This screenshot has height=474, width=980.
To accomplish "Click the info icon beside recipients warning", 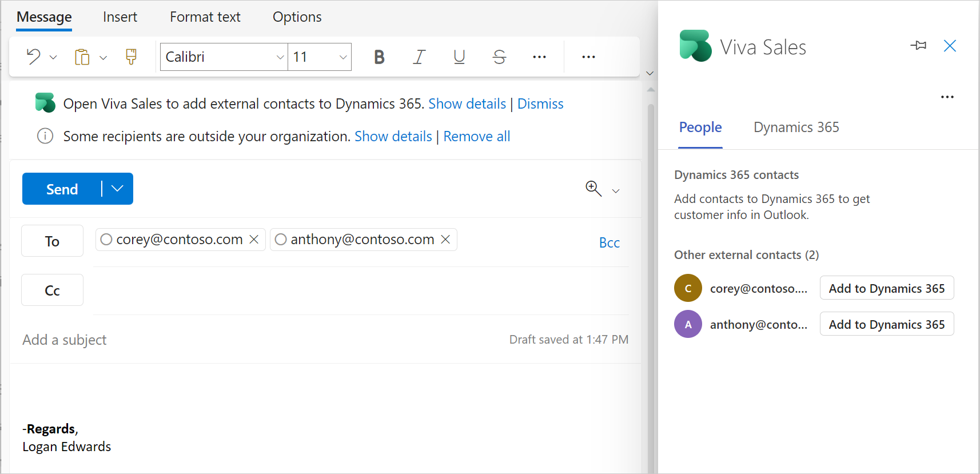I will click(x=45, y=136).
